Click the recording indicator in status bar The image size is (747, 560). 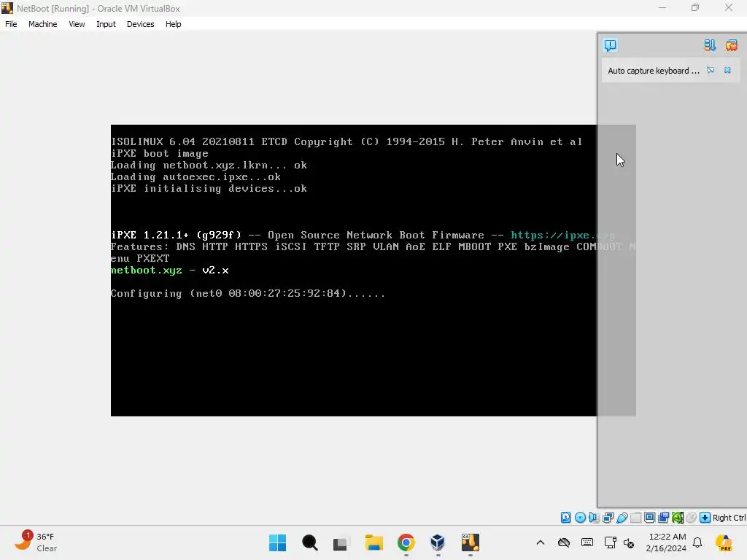pos(663,518)
